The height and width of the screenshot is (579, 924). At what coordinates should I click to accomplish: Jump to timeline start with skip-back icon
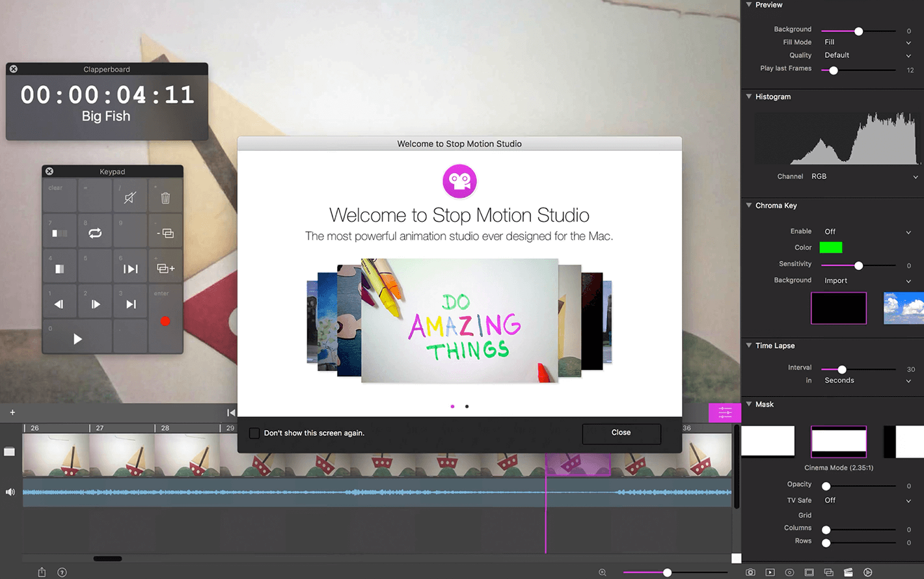coord(231,412)
